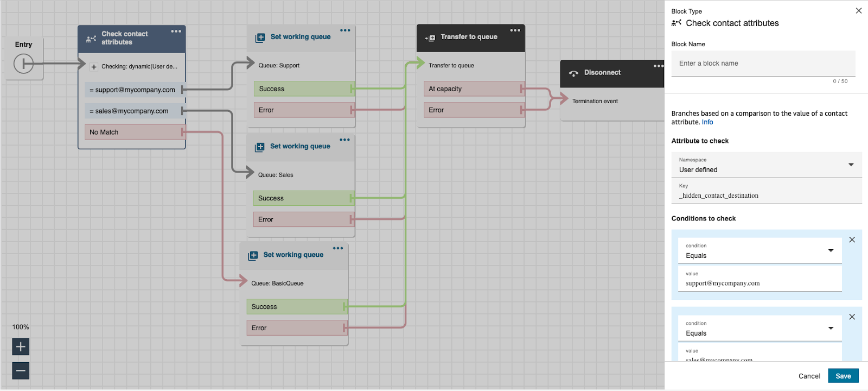This screenshot has height=391, width=868.
Task: Open the Transfer to queue block options menu
Action: pos(515,30)
